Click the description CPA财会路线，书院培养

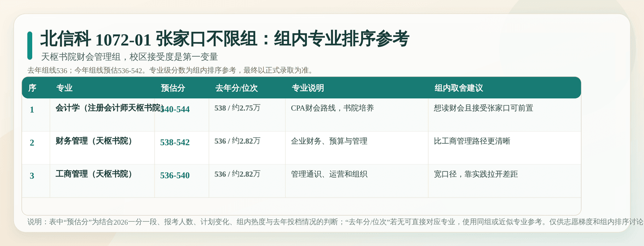(x=333, y=108)
